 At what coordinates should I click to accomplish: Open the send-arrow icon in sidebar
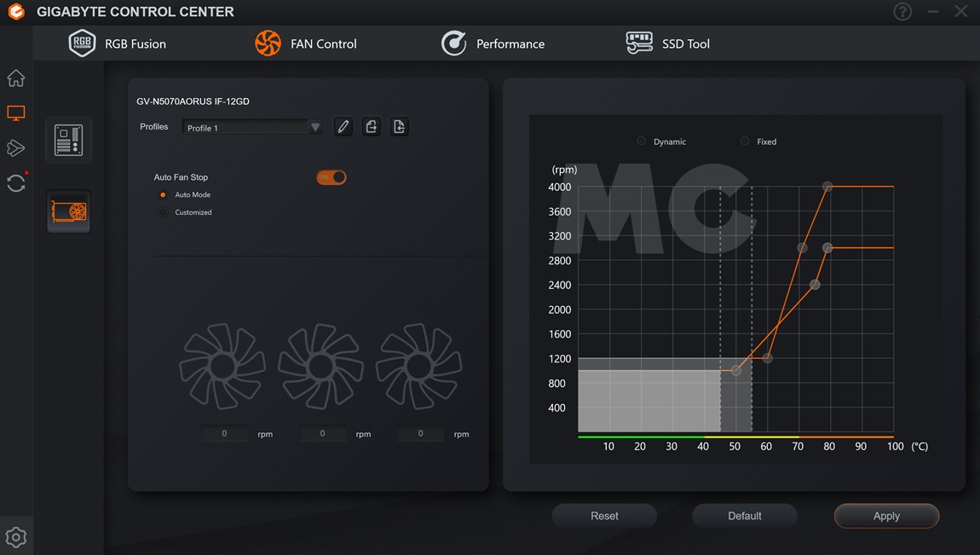click(15, 148)
